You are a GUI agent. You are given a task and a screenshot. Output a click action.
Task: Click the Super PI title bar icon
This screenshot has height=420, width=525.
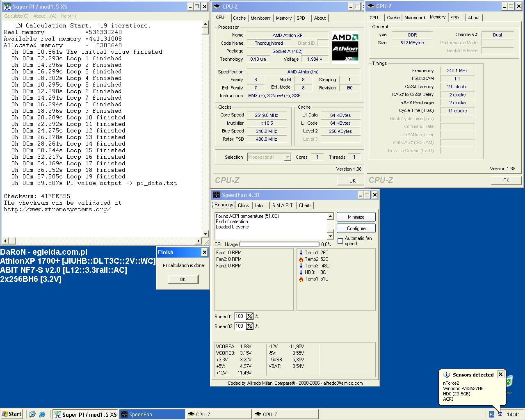click(x=7, y=6)
